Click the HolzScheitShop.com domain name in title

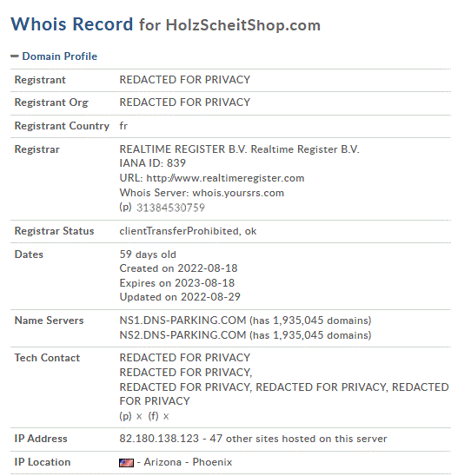243,25
